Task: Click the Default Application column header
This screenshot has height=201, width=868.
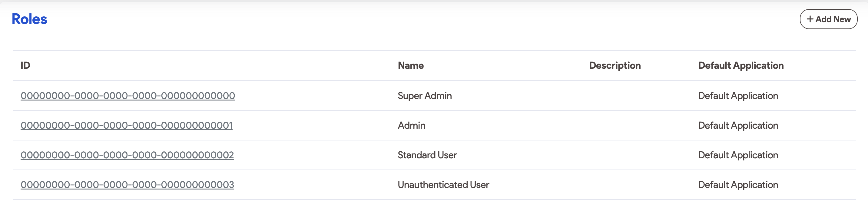Action: pyautogui.click(x=740, y=65)
